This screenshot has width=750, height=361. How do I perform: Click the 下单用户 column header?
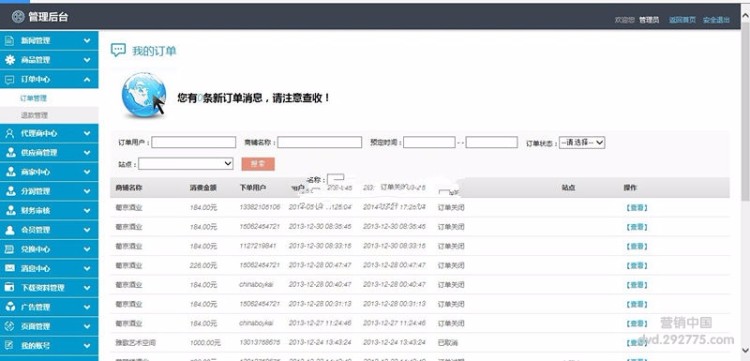point(253,188)
